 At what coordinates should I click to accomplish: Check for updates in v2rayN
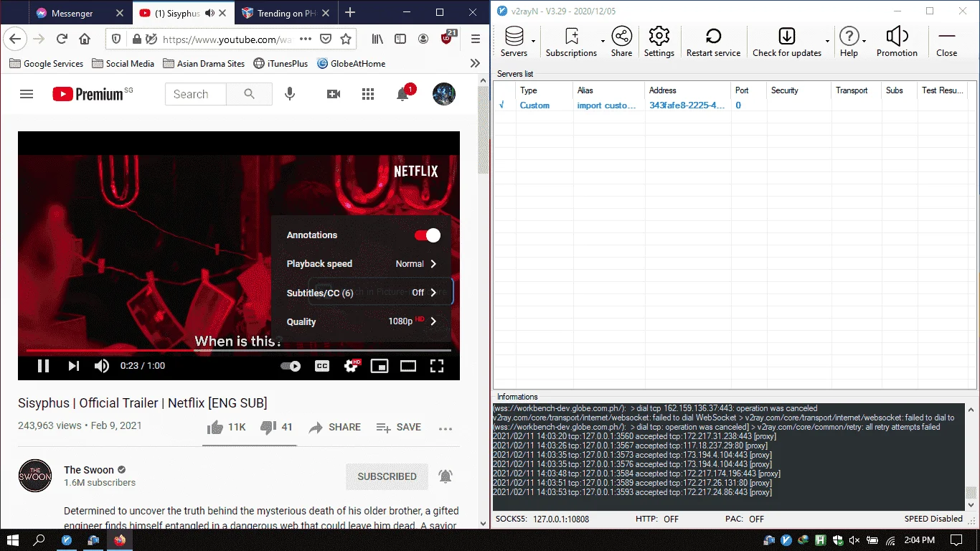tap(786, 42)
